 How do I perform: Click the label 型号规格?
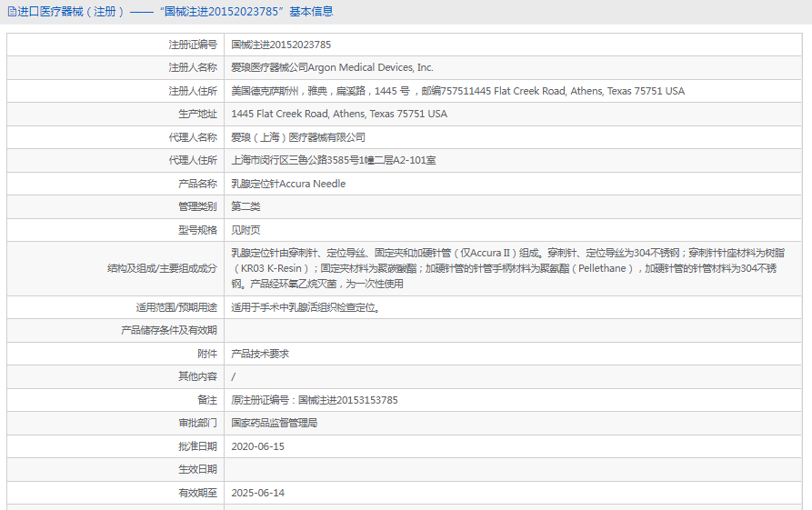pos(198,229)
